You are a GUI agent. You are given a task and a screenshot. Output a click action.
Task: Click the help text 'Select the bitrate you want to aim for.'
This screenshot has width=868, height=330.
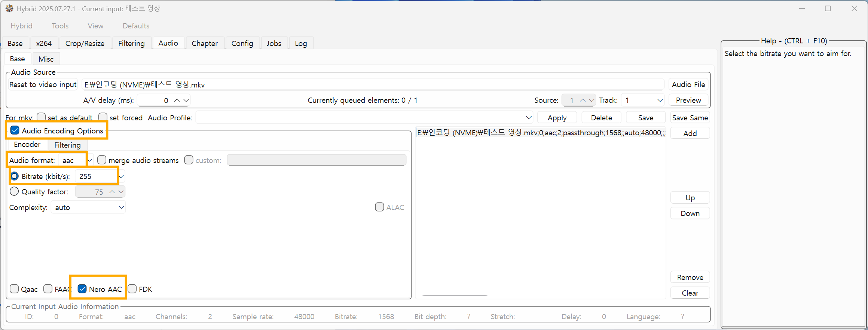(788, 53)
